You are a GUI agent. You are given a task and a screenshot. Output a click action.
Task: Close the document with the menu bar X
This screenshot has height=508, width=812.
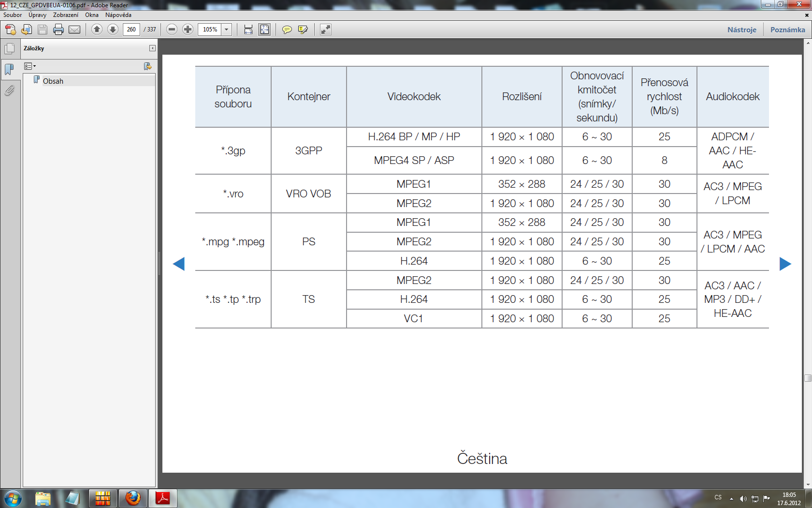806,15
